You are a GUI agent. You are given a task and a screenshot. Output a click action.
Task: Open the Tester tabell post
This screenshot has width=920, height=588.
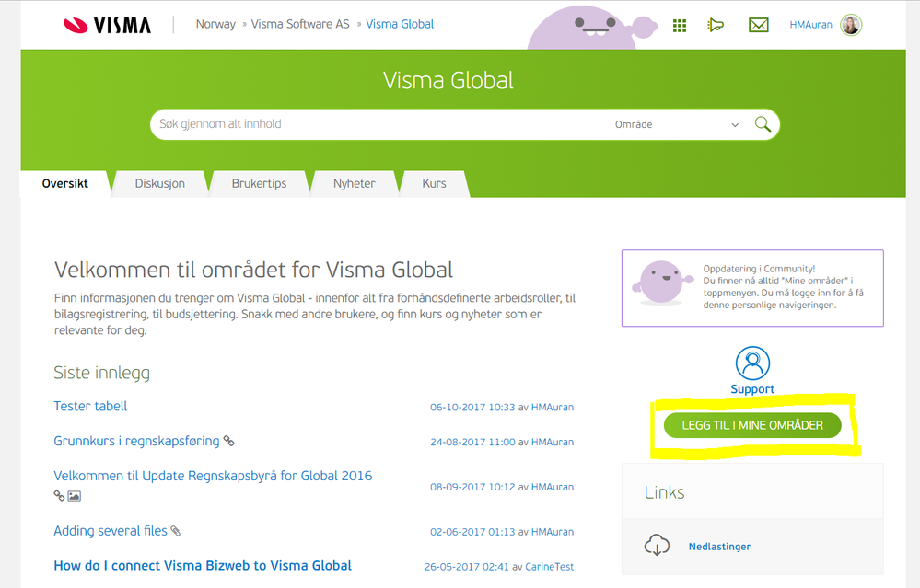click(x=90, y=407)
